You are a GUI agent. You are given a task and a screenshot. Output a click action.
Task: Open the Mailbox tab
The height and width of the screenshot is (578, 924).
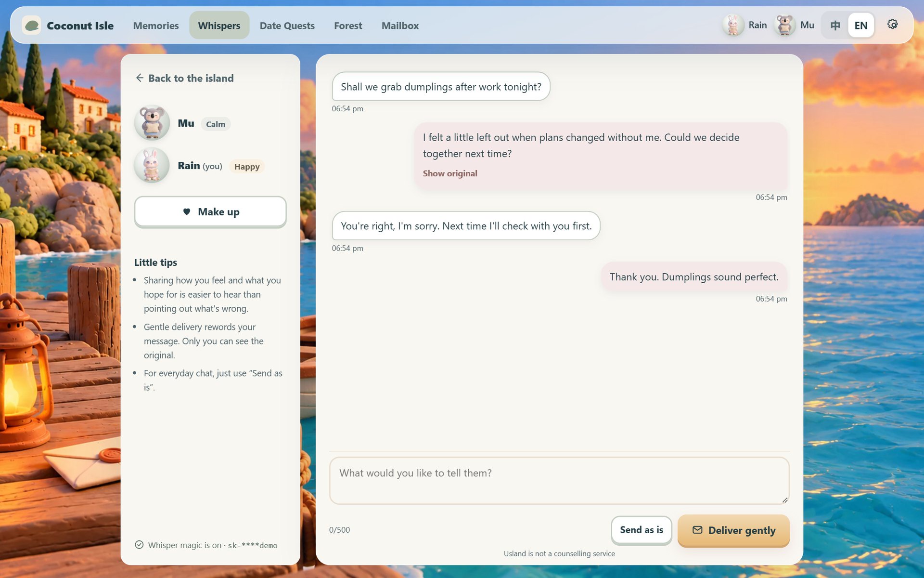coord(400,26)
